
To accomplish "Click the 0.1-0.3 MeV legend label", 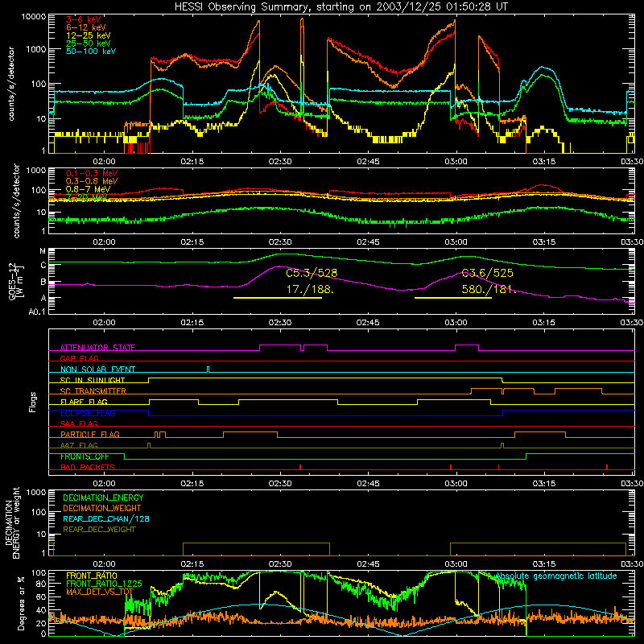I will point(92,173).
